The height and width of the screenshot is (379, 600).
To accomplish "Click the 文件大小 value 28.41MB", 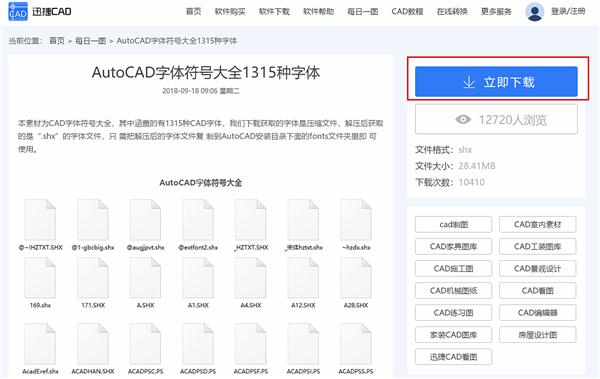I will click(477, 166).
